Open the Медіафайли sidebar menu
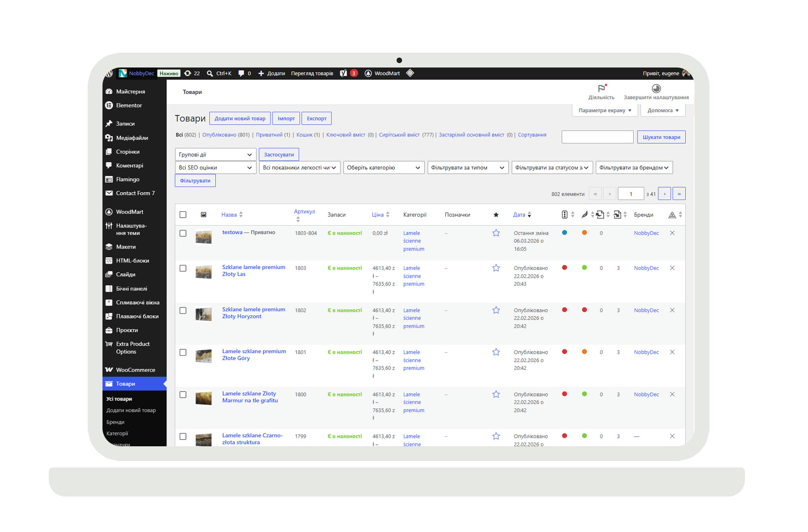Viewport: 808px width, 532px height. click(135, 138)
